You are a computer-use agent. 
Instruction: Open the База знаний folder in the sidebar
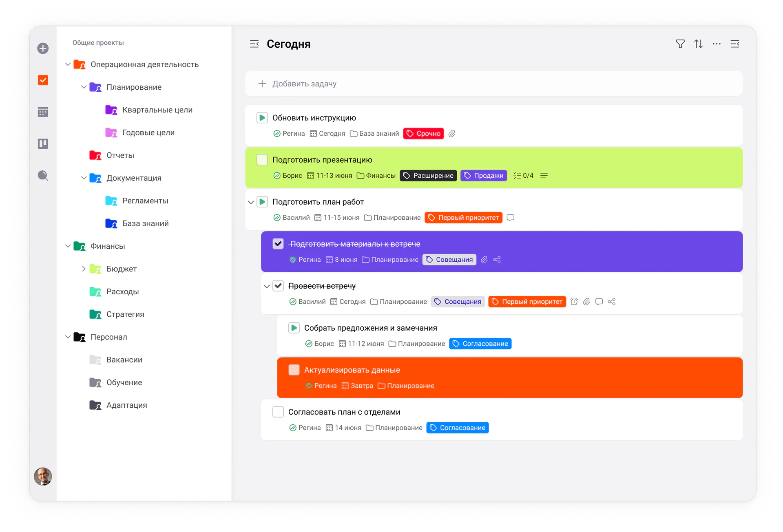click(137, 224)
